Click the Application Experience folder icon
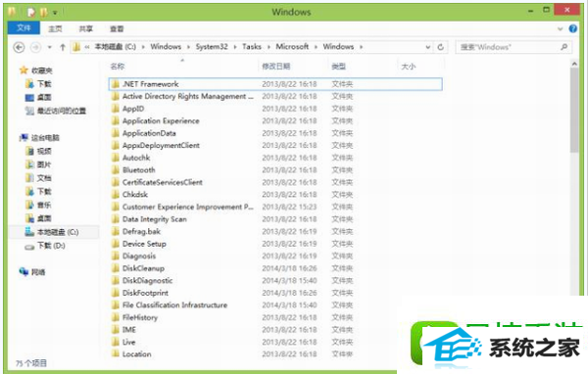Screen dimensions: 588x374 pos(116,120)
